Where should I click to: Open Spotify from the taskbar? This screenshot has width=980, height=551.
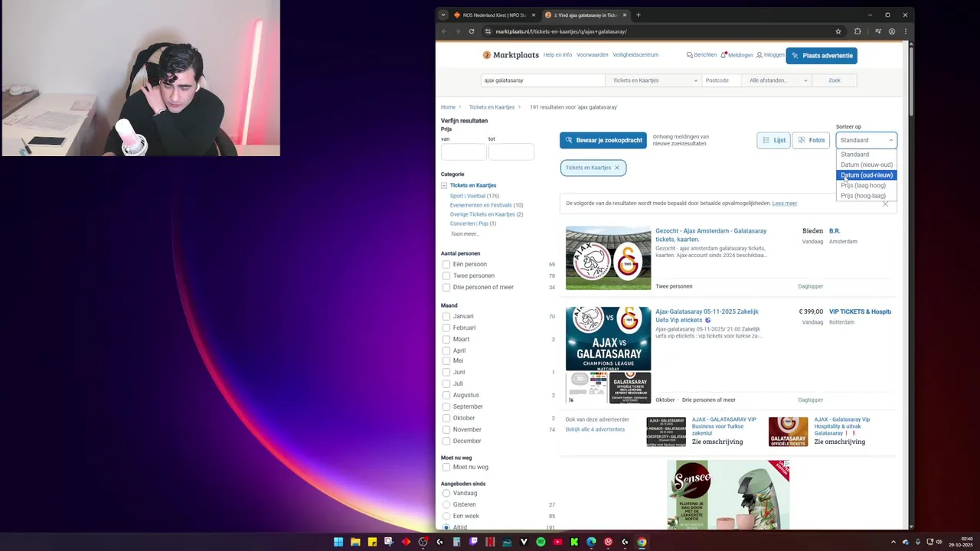[541, 542]
